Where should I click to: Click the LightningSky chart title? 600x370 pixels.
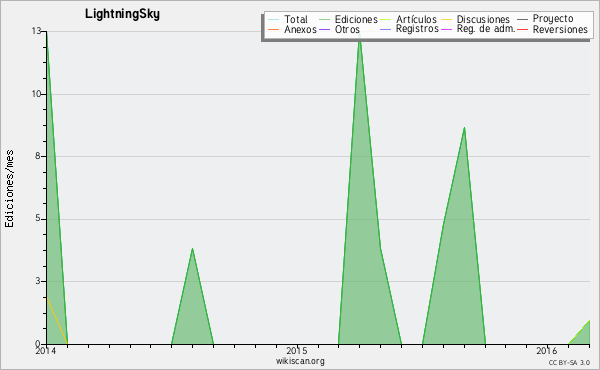(x=122, y=14)
